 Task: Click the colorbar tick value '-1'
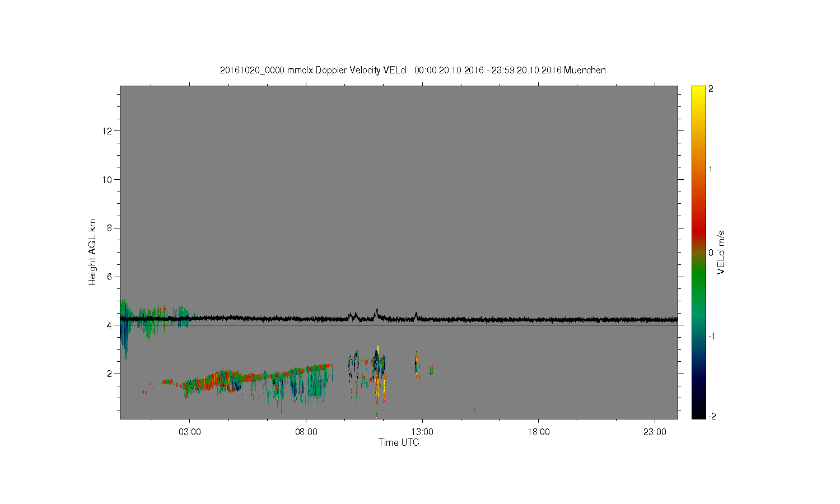pos(711,336)
